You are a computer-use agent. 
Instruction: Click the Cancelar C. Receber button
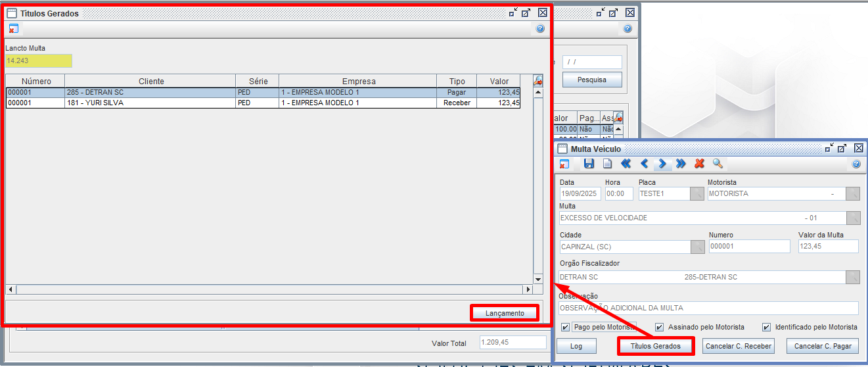click(737, 346)
